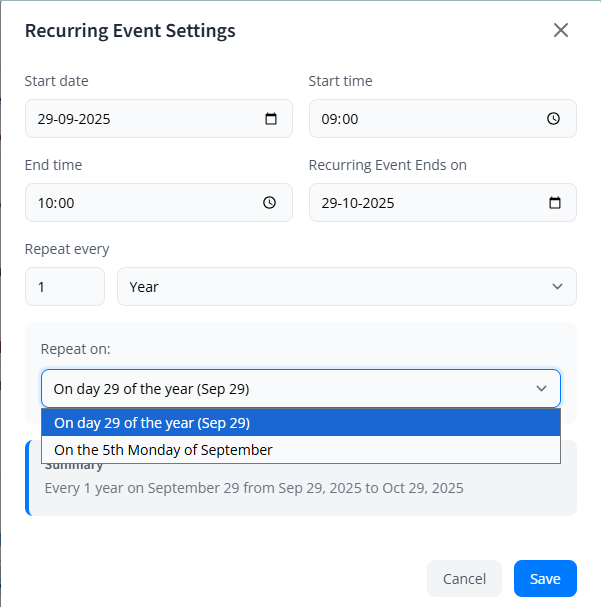Click the "Recurring Event Settings" dialog title
Viewport: 601px width, 607px height.
pyautogui.click(x=130, y=31)
